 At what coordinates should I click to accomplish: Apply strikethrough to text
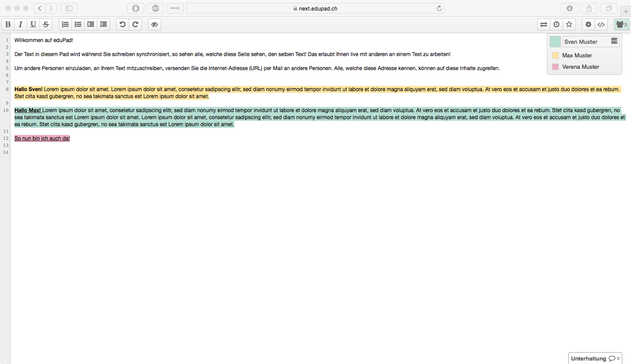coord(46,25)
